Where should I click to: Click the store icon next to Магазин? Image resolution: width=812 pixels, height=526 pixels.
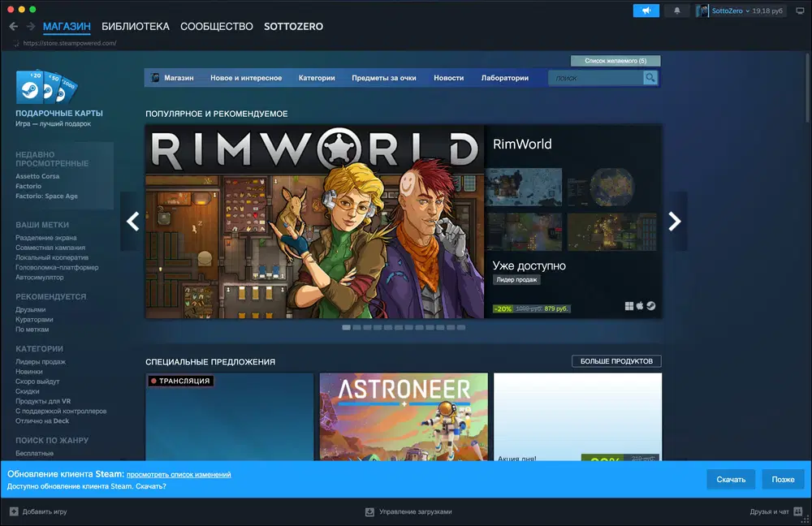click(x=155, y=78)
